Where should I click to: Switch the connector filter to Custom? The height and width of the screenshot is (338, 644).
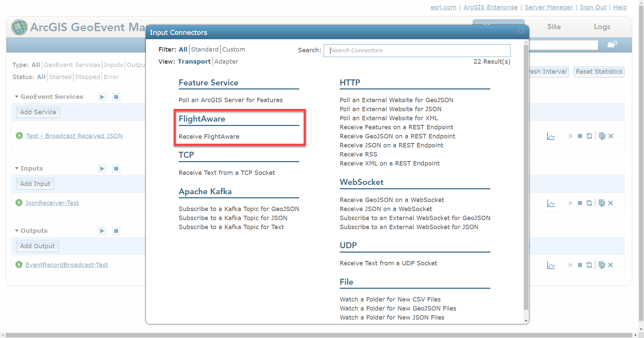tap(234, 50)
